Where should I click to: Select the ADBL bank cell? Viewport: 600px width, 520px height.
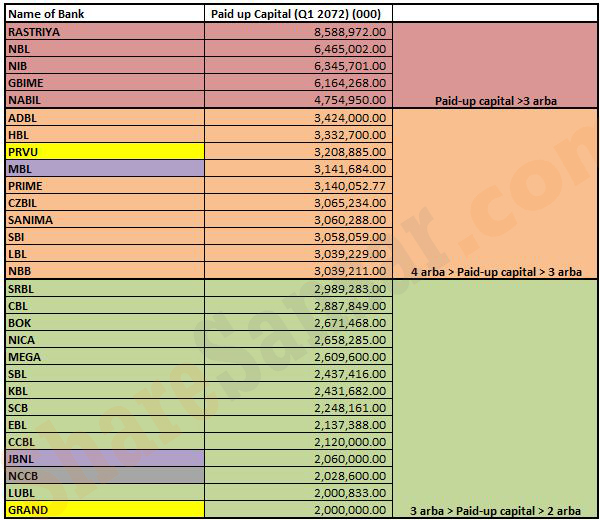pyautogui.click(x=105, y=118)
